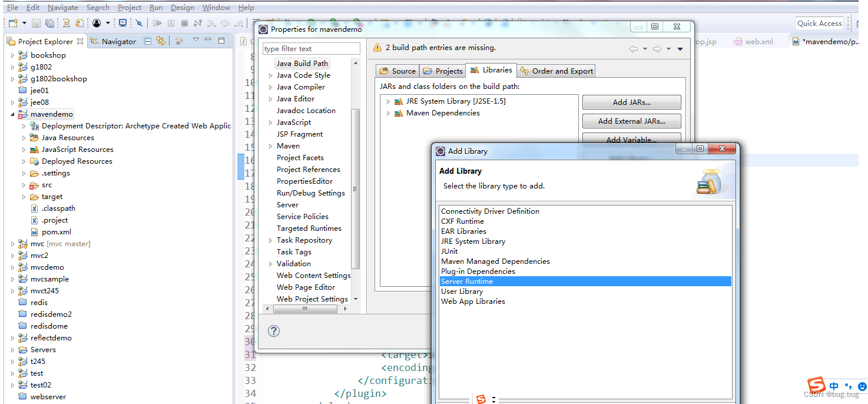Viewport: 868px width, 404px height.
Task: Toggle Link with Editor in Project Explorer
Action: tap(161, 41)
